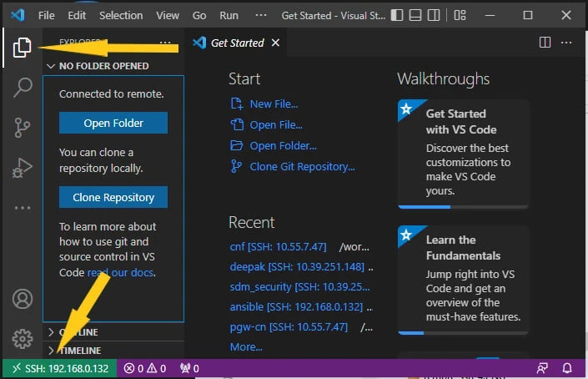Open the Explorer view in activity bar
The width and height of the screenshot is (588, 379).
point(22,48)
